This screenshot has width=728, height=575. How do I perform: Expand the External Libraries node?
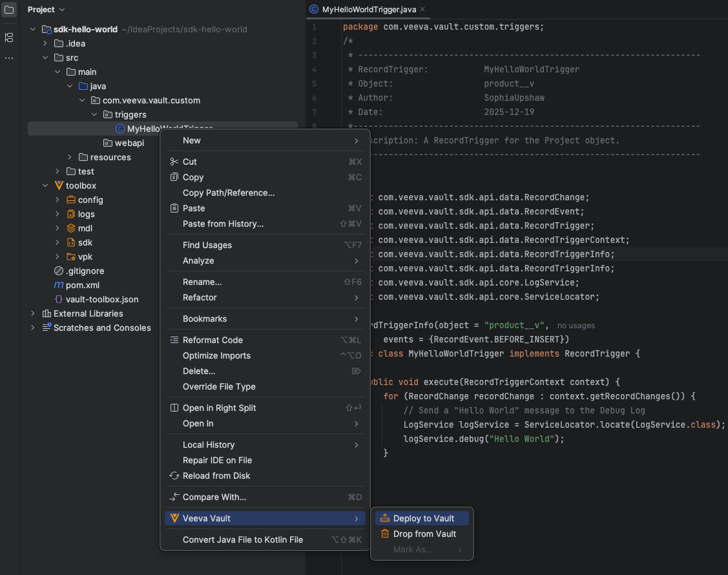click(32, 313)
